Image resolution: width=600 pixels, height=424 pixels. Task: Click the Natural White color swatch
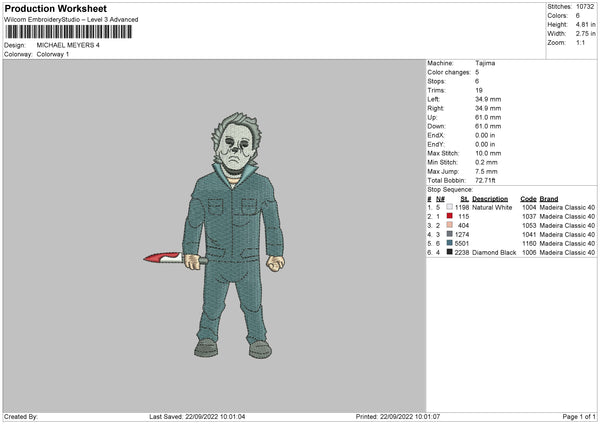coord(449,207)
